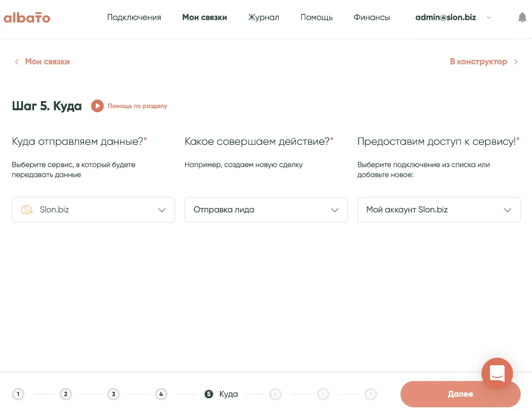The width and height of the screenshot is (532, 411).
Task: Click the Albato logo
Action: (27, 18)
